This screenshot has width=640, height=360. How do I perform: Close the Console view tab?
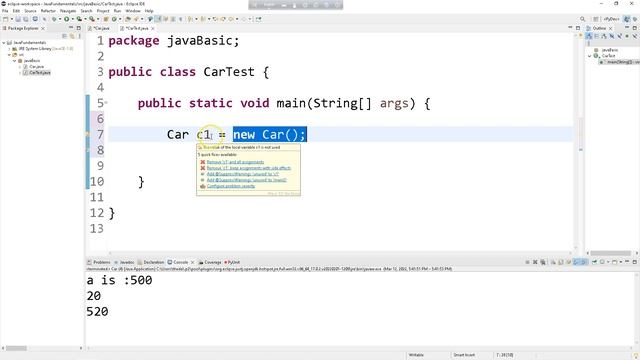[193, 262]
